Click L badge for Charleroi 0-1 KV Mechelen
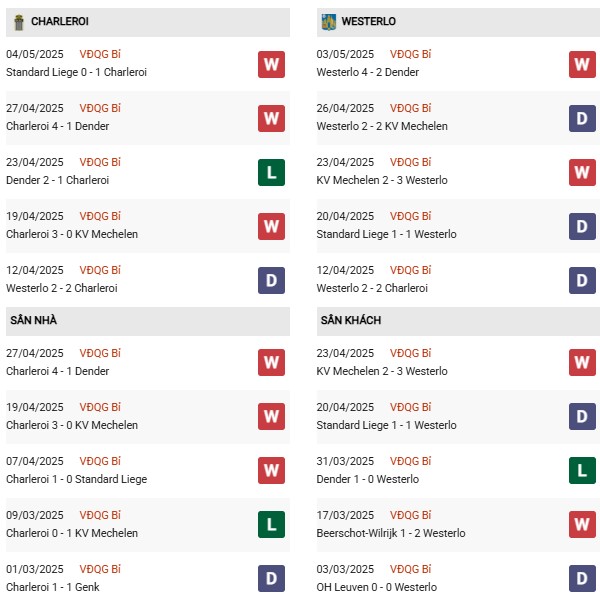 (271, 524)
